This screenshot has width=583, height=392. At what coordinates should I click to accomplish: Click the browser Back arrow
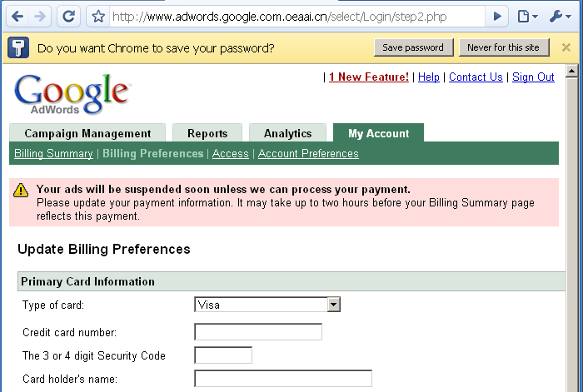point(17,16)
